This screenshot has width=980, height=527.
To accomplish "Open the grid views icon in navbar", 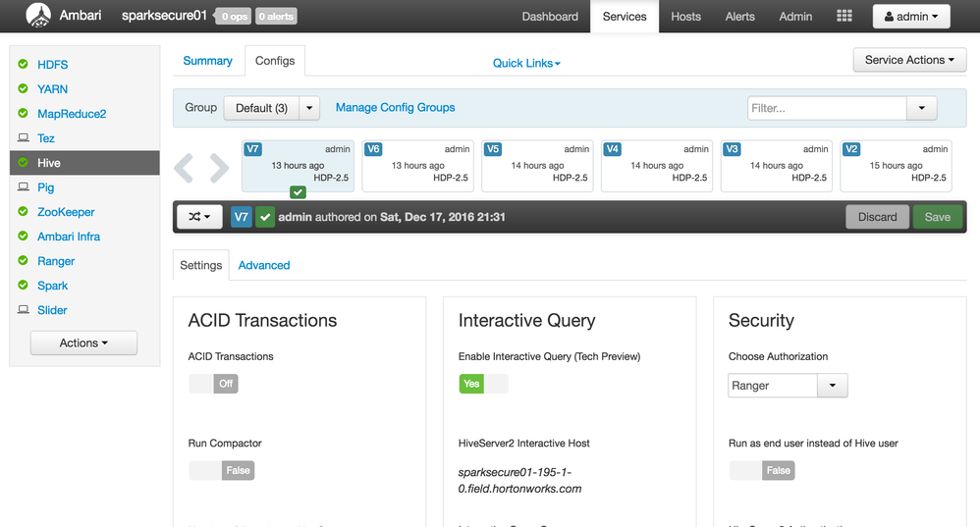I will (x=844, y=17).
